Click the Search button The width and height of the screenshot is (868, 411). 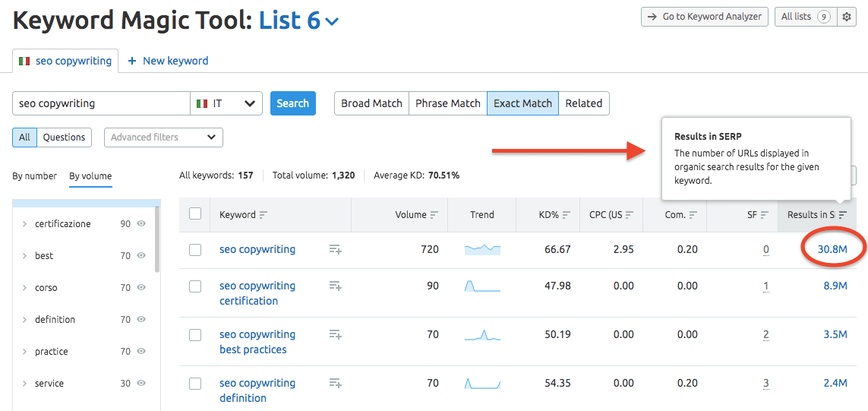[x=293, y=103]
